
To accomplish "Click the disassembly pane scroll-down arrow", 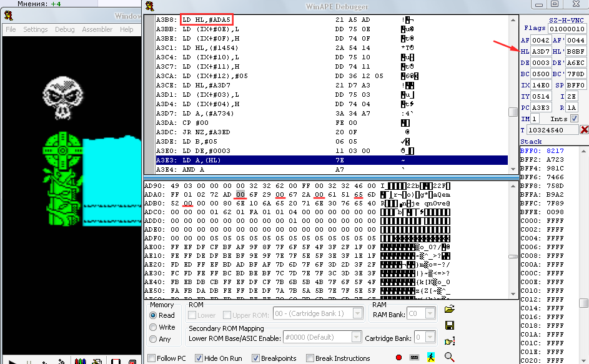I will [x=513, y=169].
